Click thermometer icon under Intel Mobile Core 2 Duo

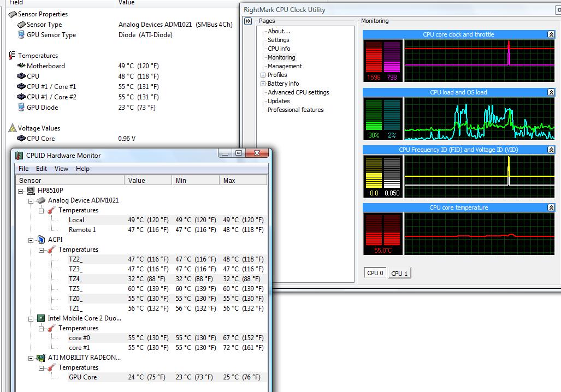coord(51,328)
